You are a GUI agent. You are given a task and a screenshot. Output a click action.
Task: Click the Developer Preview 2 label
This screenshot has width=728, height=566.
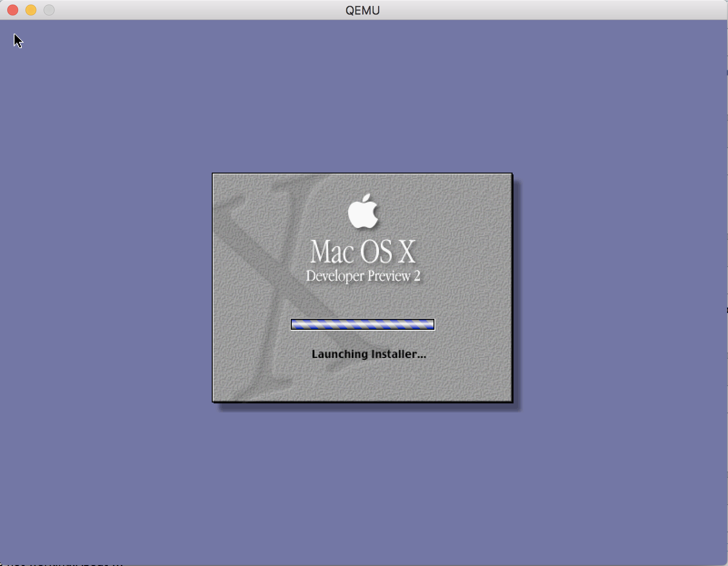364,275
